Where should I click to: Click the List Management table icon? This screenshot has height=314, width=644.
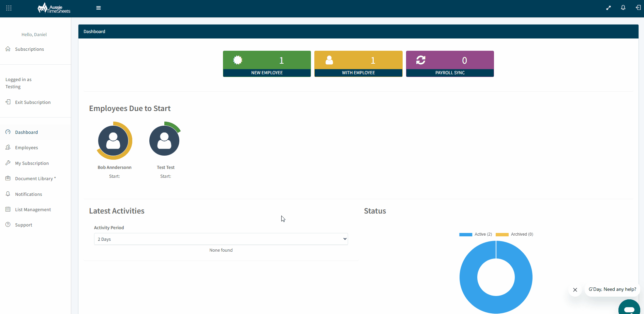pyautogui.click(x=8, y=209)
